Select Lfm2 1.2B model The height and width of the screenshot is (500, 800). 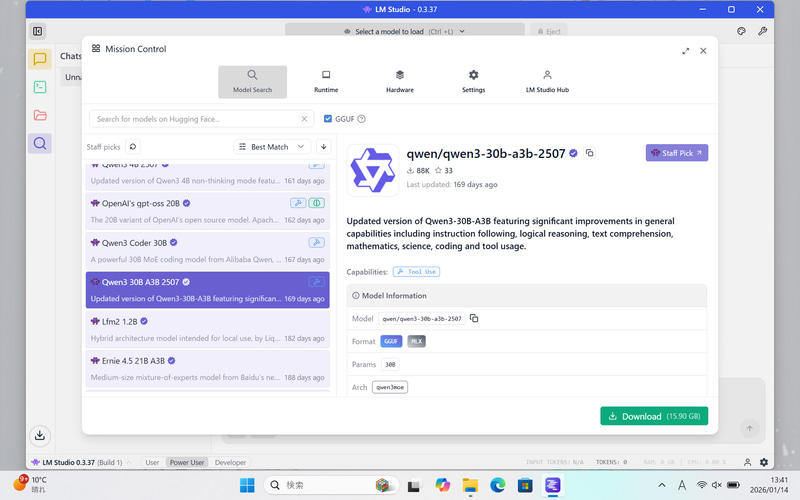[x=208, y=329]
